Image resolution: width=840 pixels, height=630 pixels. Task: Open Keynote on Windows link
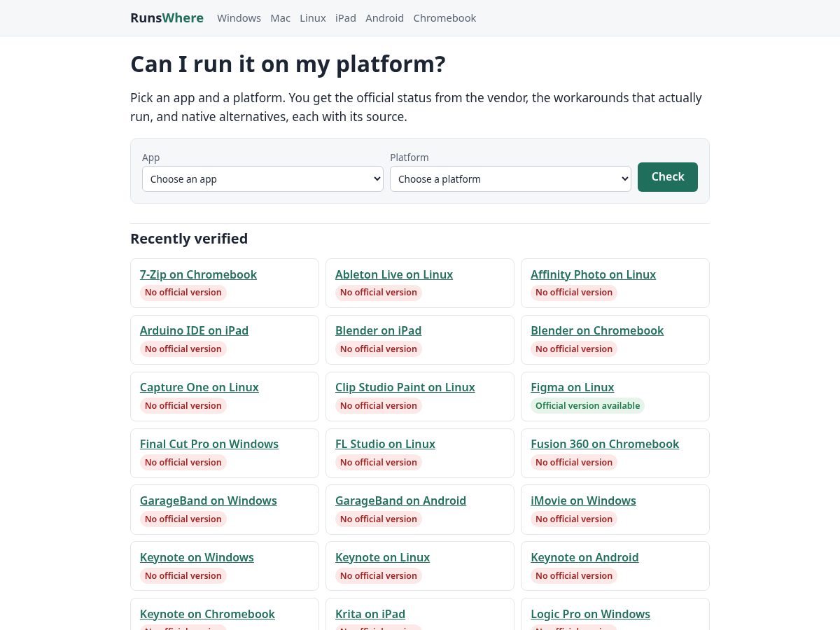(x=197, y=557)
